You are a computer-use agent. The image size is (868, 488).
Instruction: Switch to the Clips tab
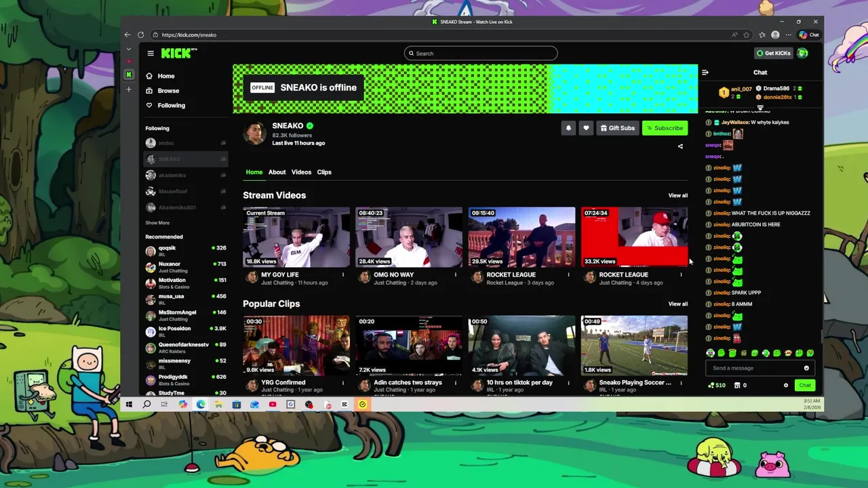click(324, 172)
